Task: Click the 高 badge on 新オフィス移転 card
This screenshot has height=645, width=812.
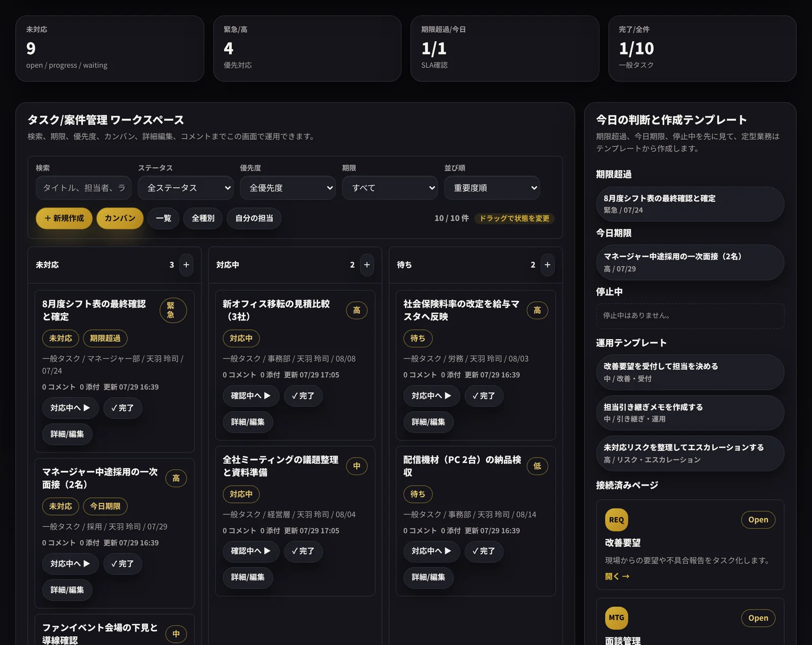Action: pyautogui.click(x=357, y=310)
